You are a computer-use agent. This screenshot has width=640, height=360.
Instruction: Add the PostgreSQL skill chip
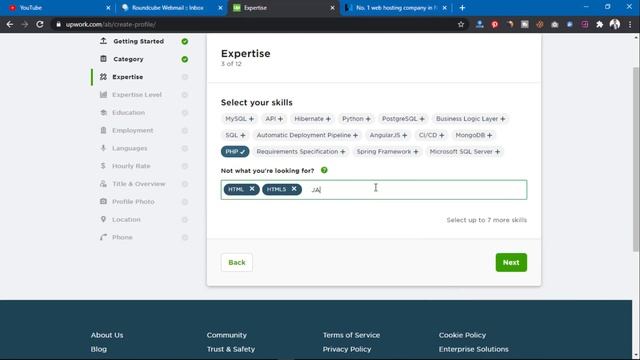point(403,119)
